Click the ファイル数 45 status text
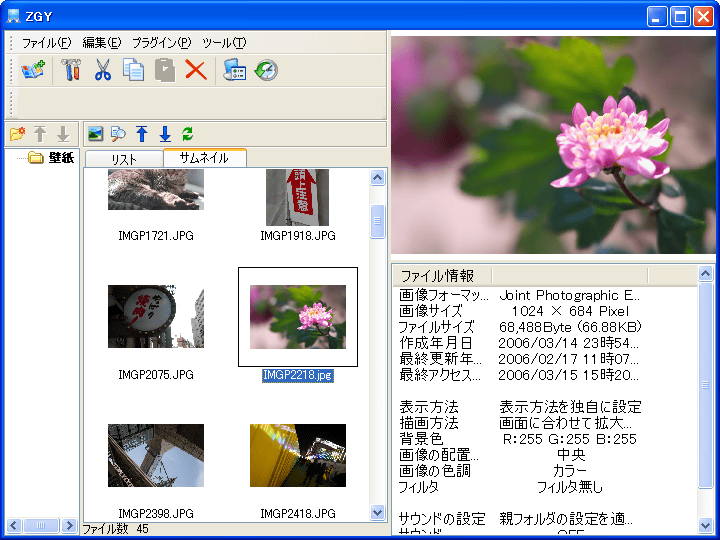Screen dimensions: 720x540 (x=116, y=529)
